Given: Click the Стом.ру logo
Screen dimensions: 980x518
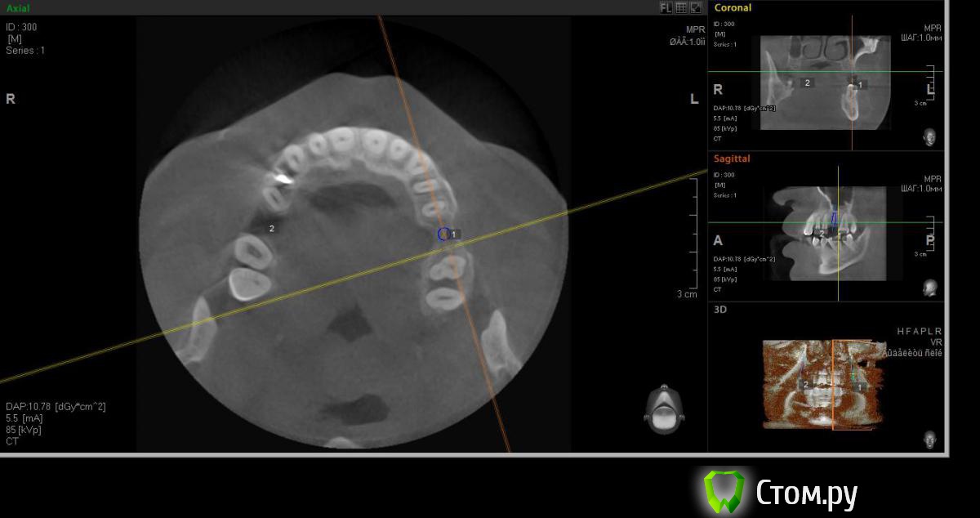Looking at the screenshot, I should [x=782, y=492].
